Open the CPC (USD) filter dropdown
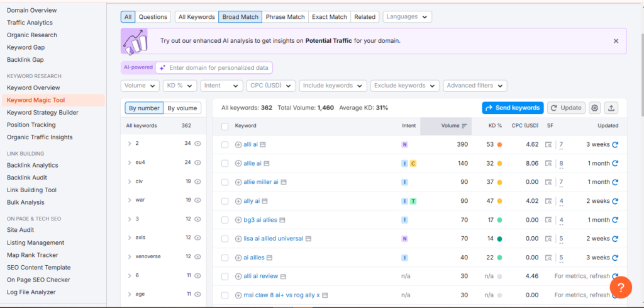The width and height of the screenshot is (644, 308). 271,86
